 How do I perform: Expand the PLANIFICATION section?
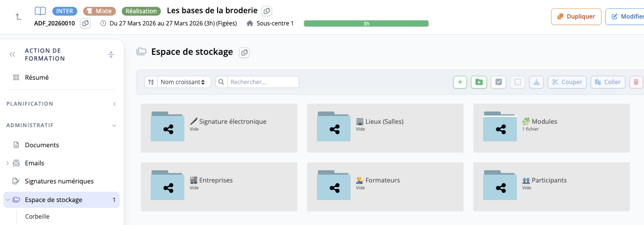pos(61,104)
